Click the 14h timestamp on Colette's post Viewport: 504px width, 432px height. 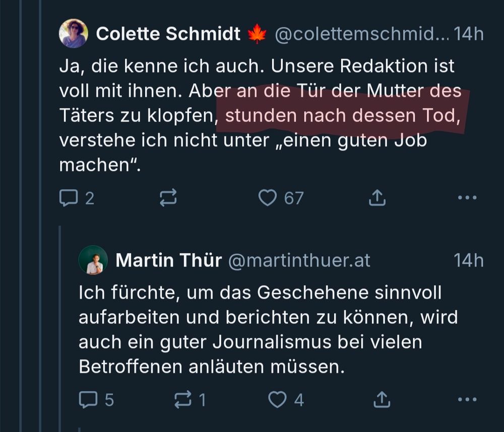tap(468, 34)
